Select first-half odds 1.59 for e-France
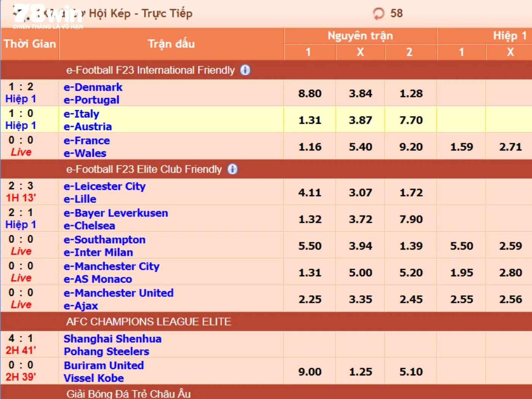 click(462, 147)
